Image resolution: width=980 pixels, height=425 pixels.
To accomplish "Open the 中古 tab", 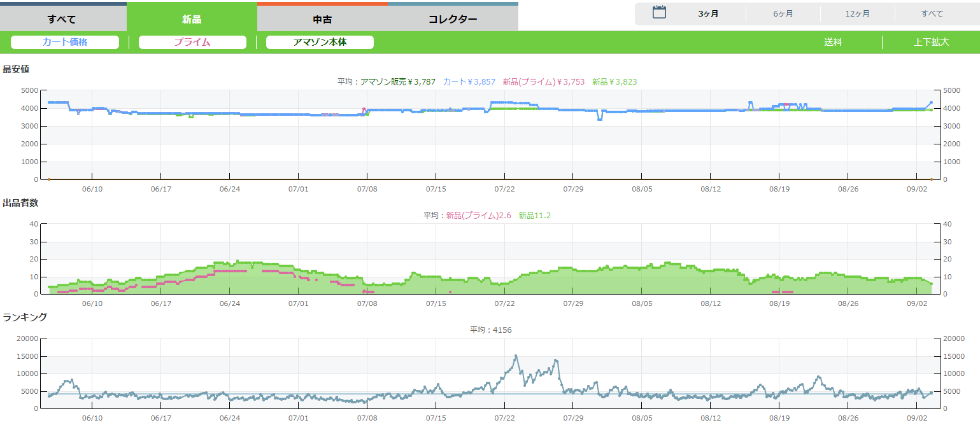I will (x=322, y=18).
